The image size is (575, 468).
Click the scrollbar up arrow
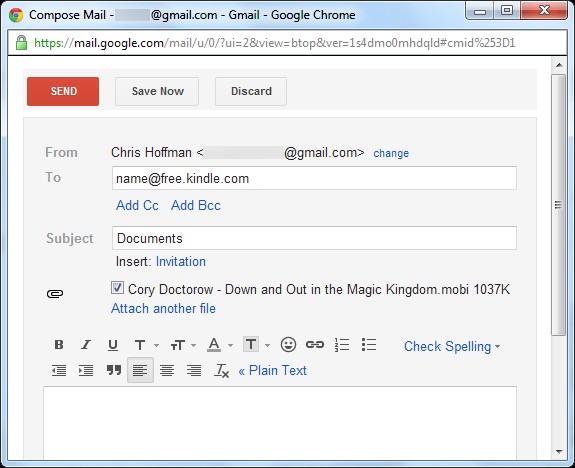[x=559, y=65]
